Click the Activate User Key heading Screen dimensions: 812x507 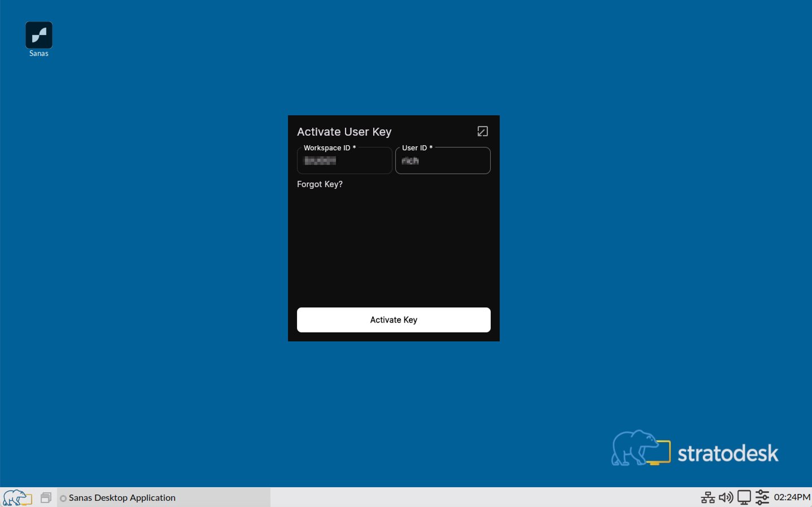click(x=344, y=132)
